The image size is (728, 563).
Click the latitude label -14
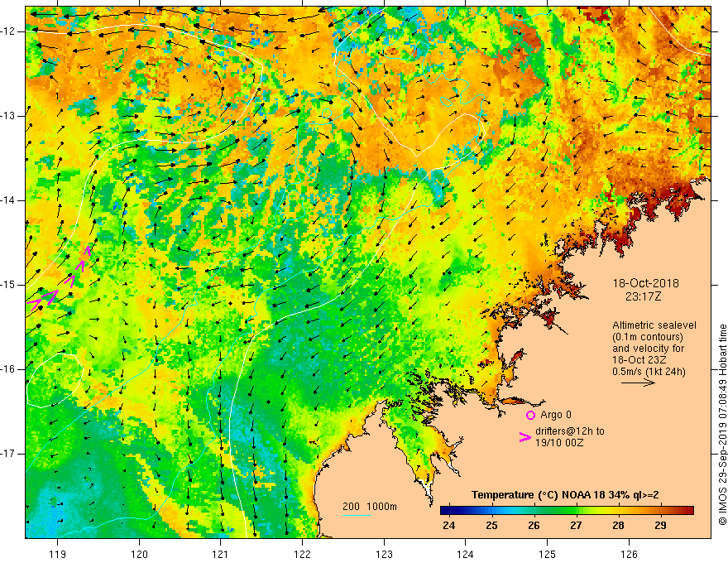[x=8, y=200]
